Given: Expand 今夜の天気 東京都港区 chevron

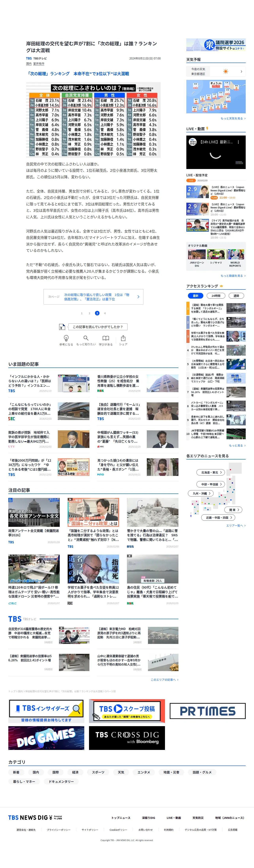Looking at the screenshot, I should pos(241,72).
